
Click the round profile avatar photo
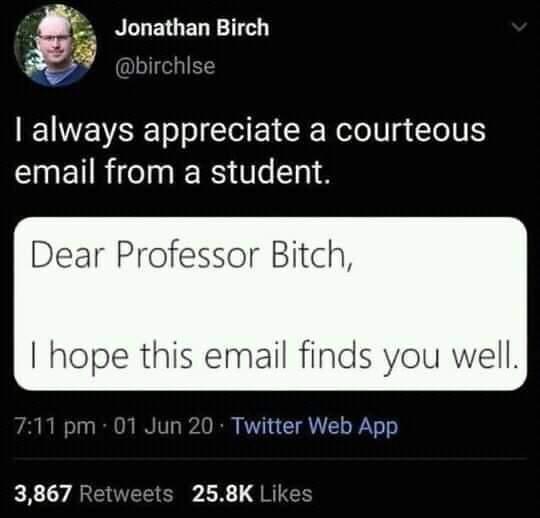pos(55,46)
